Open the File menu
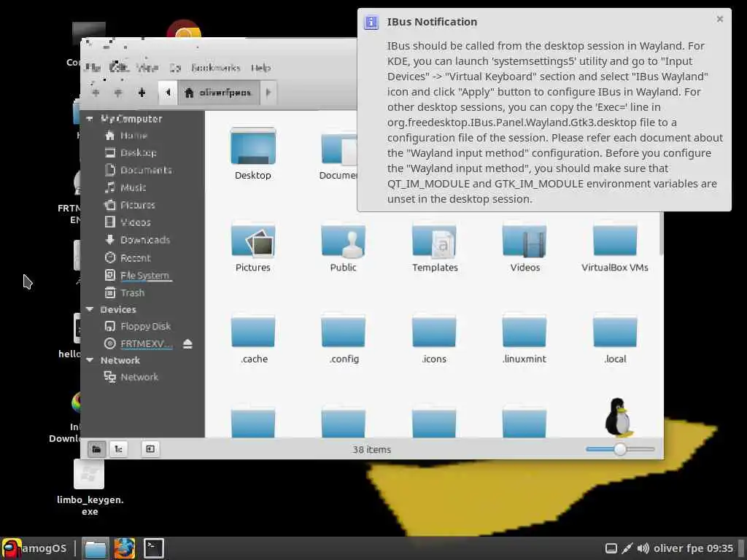The width and height of the screenshot is (747, 560). click(93, 68)
